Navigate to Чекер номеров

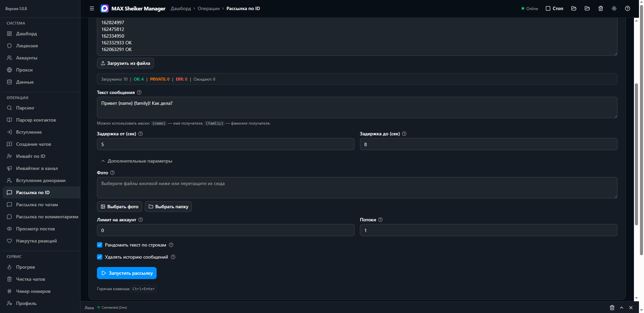[x=41, y=291]
